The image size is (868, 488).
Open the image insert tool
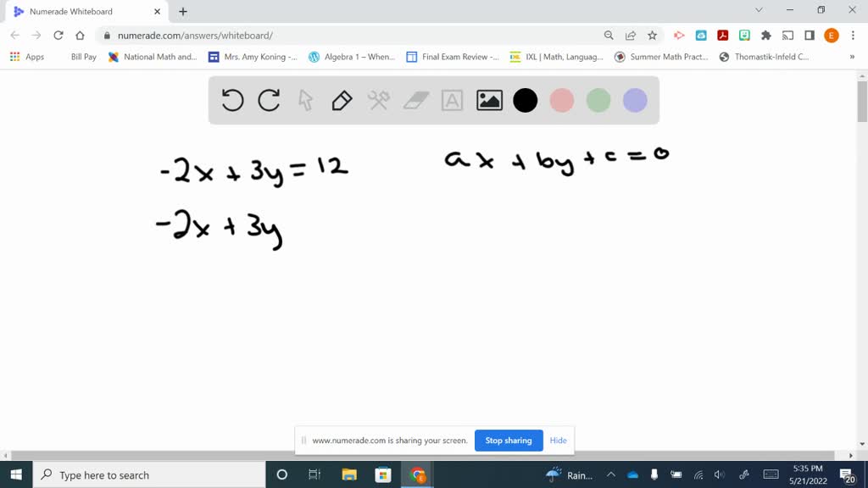(489, 100)
